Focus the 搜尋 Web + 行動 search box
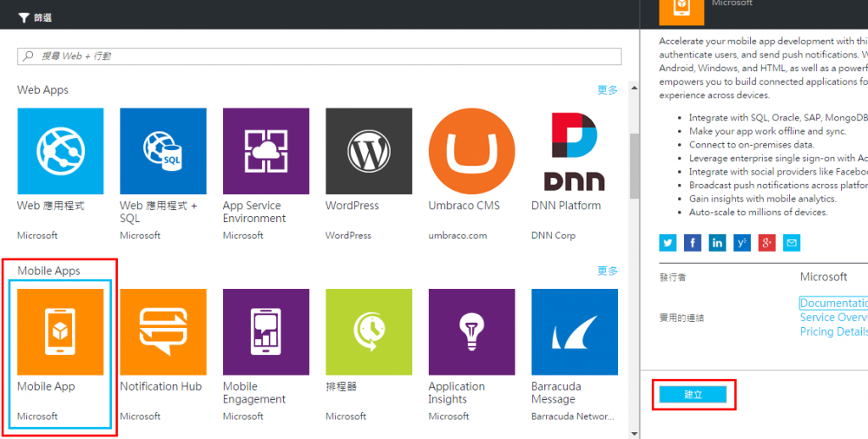This screenshot has height=439, width=868. pos(320,57)
